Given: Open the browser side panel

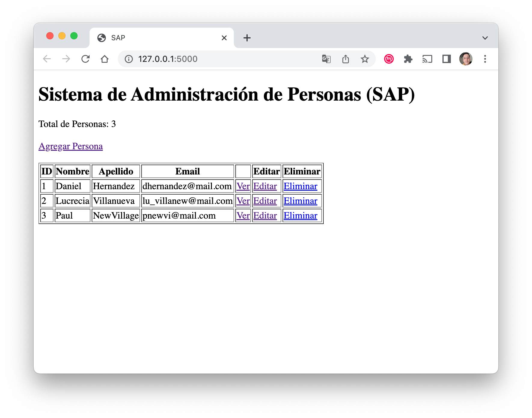Looking at the screenshot, I should point(447,59).
